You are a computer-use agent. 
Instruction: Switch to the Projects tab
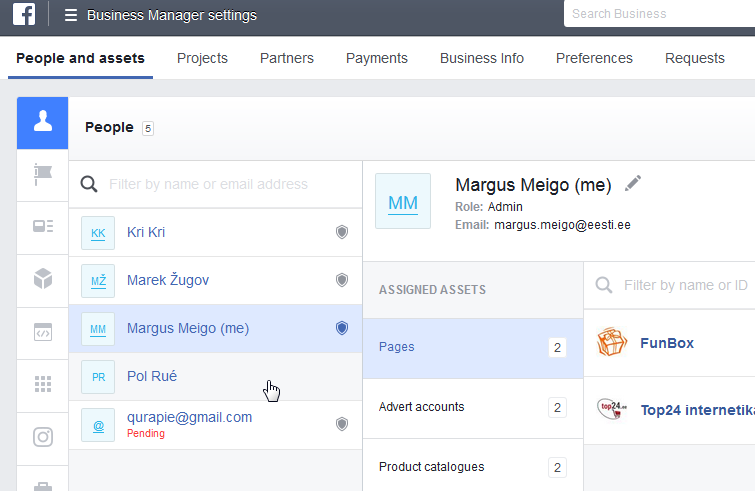[202, 58]
